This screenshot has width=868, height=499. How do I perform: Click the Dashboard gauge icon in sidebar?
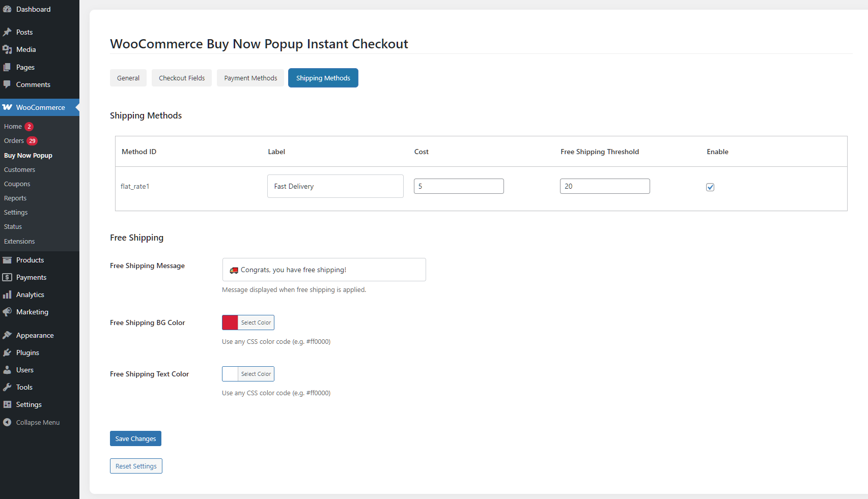tap(7, 9)
